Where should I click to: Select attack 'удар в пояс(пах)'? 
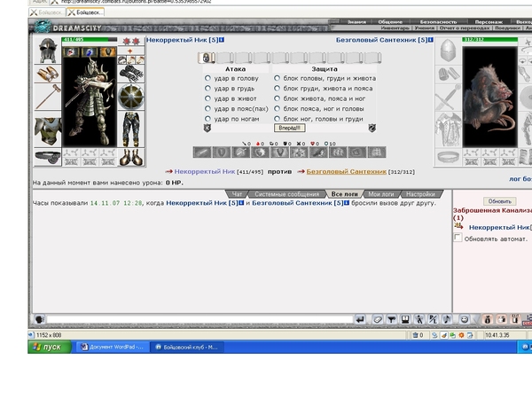pyautogui.click(x=207, y=109)
